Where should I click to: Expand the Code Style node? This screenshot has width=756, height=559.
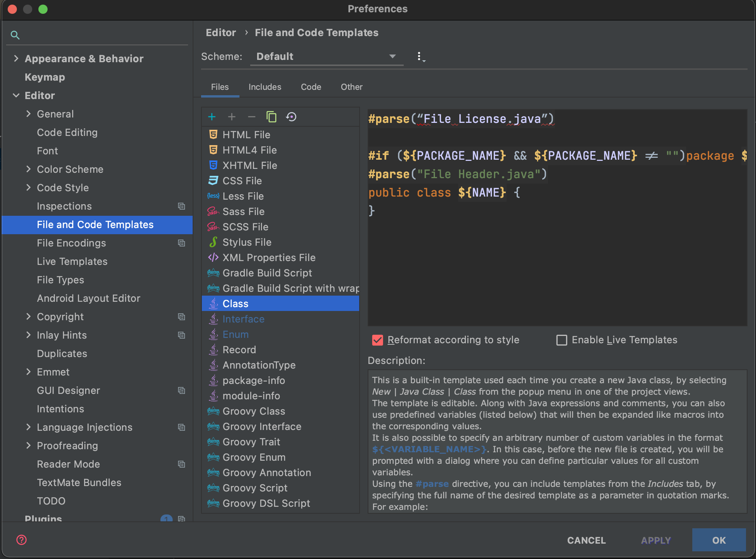(x=28, y=187)
